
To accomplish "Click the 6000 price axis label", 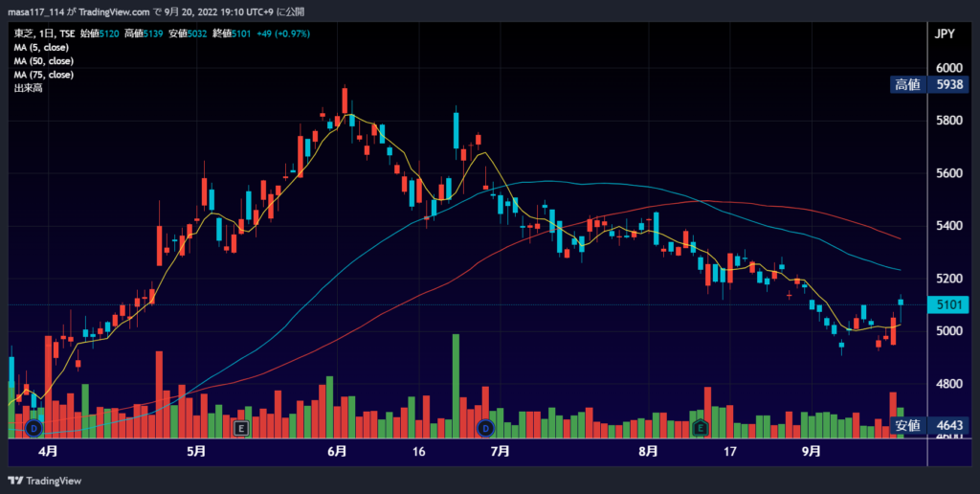I will point(948,68).
